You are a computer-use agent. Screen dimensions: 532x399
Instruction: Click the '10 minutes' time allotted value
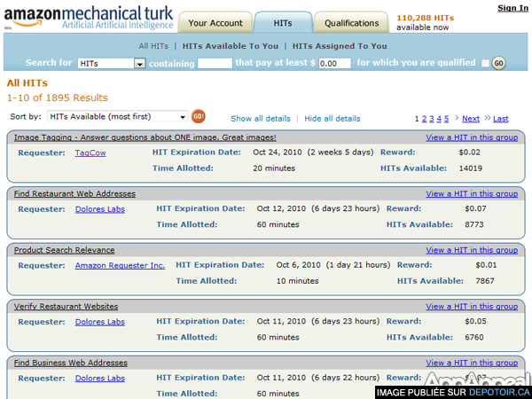pos(297,281)
